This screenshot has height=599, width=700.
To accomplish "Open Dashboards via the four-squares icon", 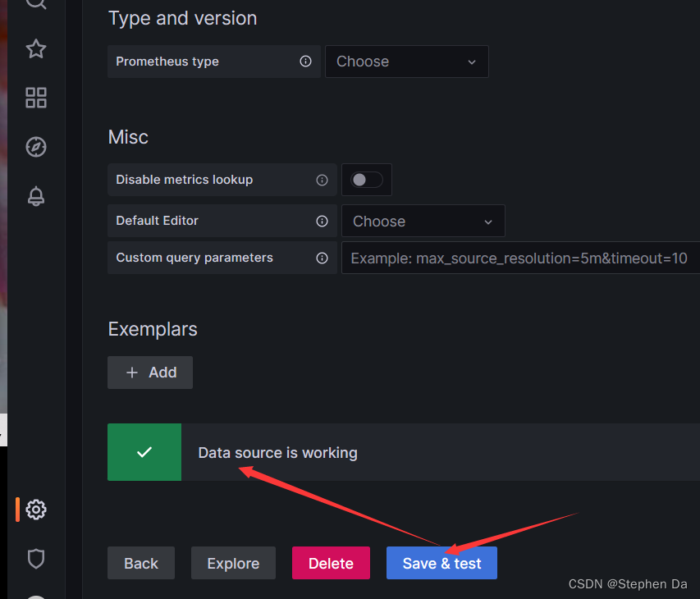I will (36, 98).
